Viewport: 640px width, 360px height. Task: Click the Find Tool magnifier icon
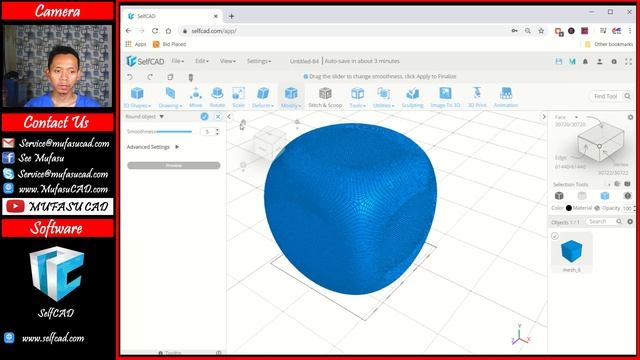point(627,96)
